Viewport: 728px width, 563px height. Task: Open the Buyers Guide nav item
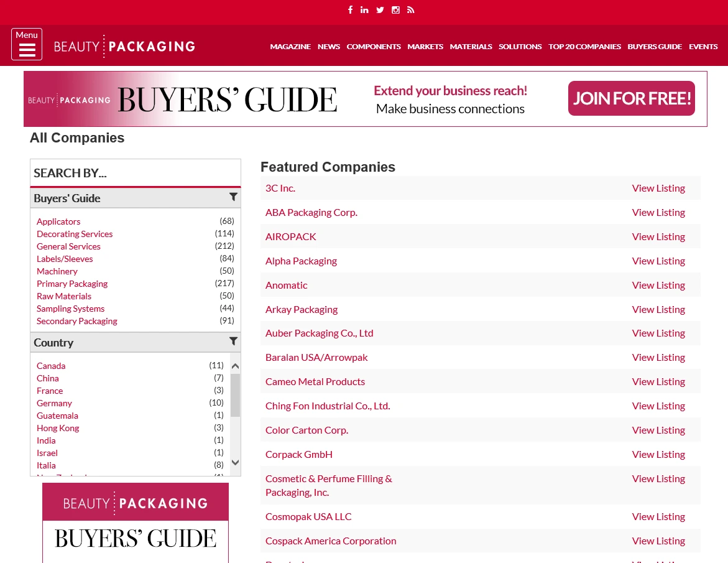[x=655, y=47]
